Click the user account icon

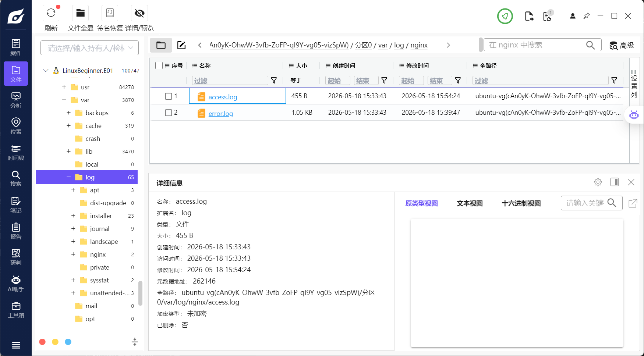click(x=573, y=16)
